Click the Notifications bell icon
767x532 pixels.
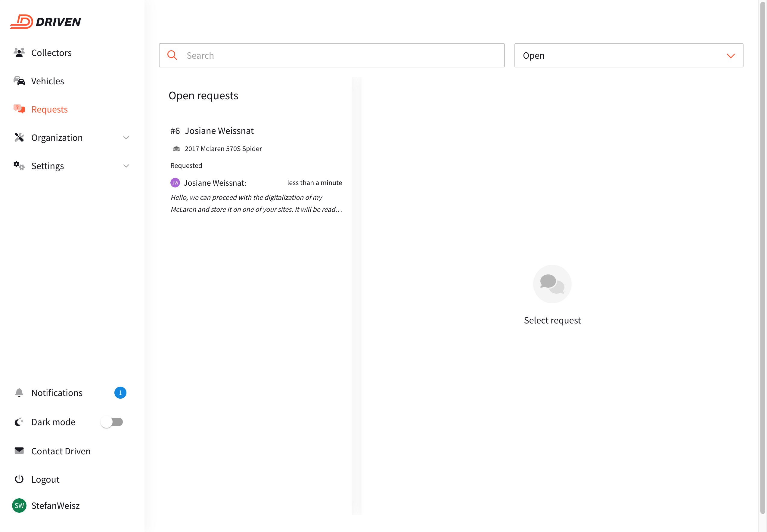tap(19, 392)
